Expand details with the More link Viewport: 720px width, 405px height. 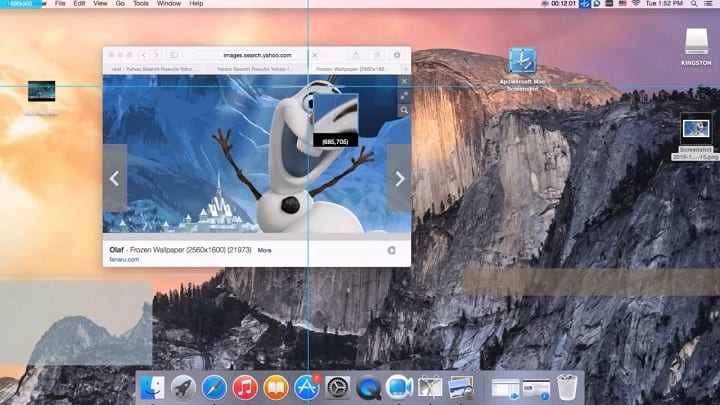click(x=264, y=250)
